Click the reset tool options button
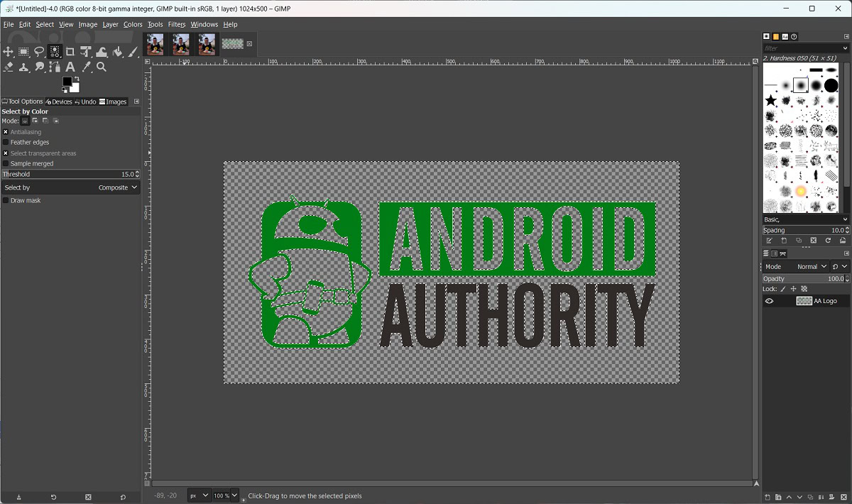Viewport: 852px width, 504px height. click(x=123, y=497)
